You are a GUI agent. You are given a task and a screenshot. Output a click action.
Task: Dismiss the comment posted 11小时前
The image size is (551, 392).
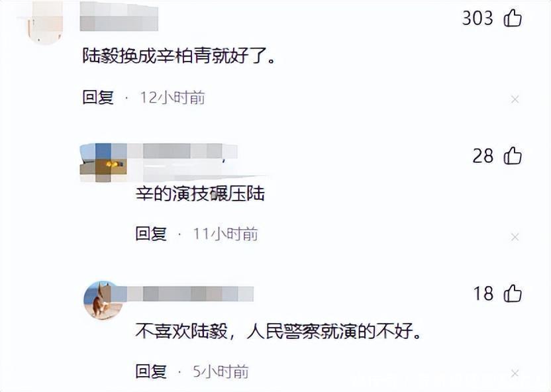[515, 238]
